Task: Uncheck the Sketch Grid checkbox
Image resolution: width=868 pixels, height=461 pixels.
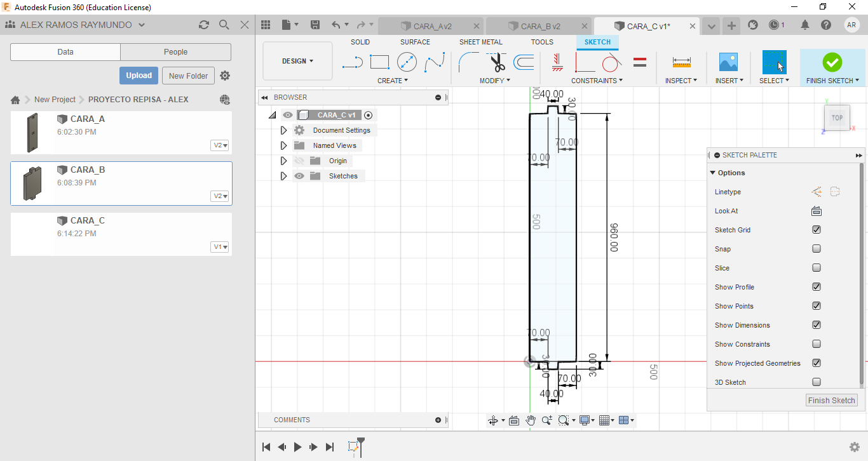Action: [817, 230]
